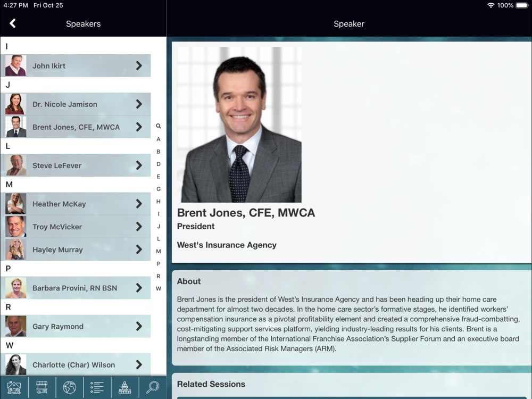532x399 pixels.
Task: Select Dr. Nicole Jamison's photo thumbnail
Action: [15, 104]
